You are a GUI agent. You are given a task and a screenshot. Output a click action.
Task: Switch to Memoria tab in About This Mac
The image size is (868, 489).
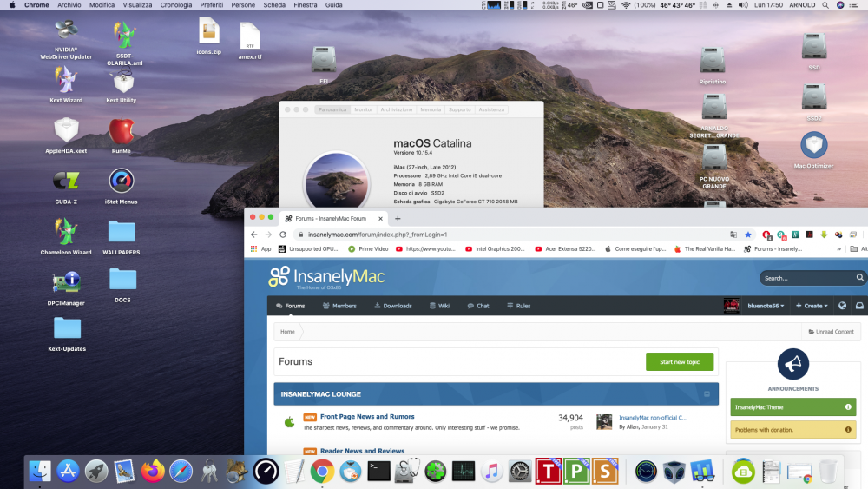(431, 109)
